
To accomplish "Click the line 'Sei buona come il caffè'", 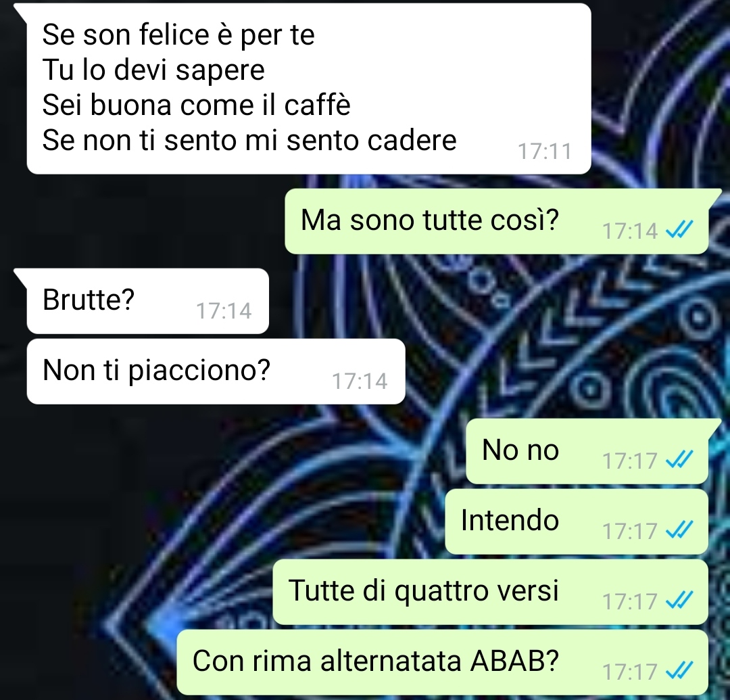I will pyautogui.click(x=196, y=105).
